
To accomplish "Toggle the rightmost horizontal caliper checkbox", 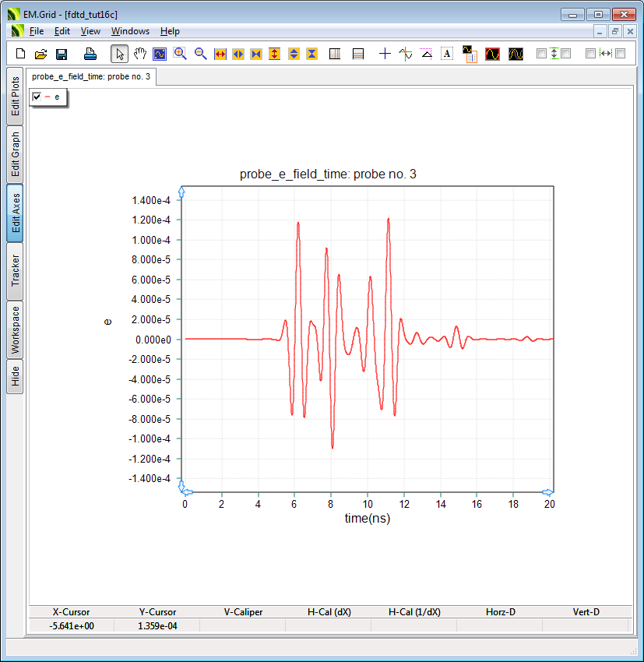I will pos(621,54).
